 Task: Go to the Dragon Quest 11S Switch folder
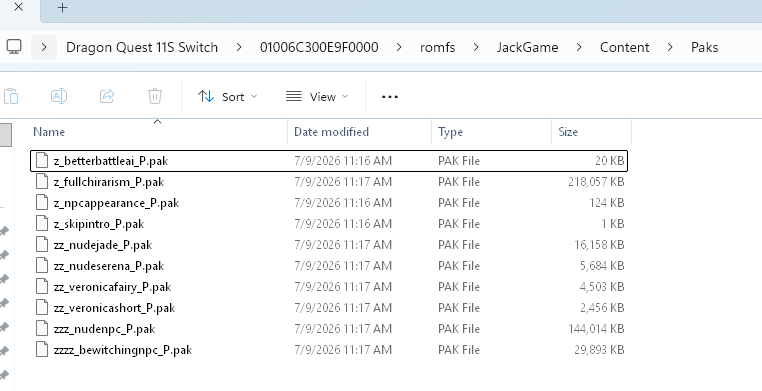[142, 47]
